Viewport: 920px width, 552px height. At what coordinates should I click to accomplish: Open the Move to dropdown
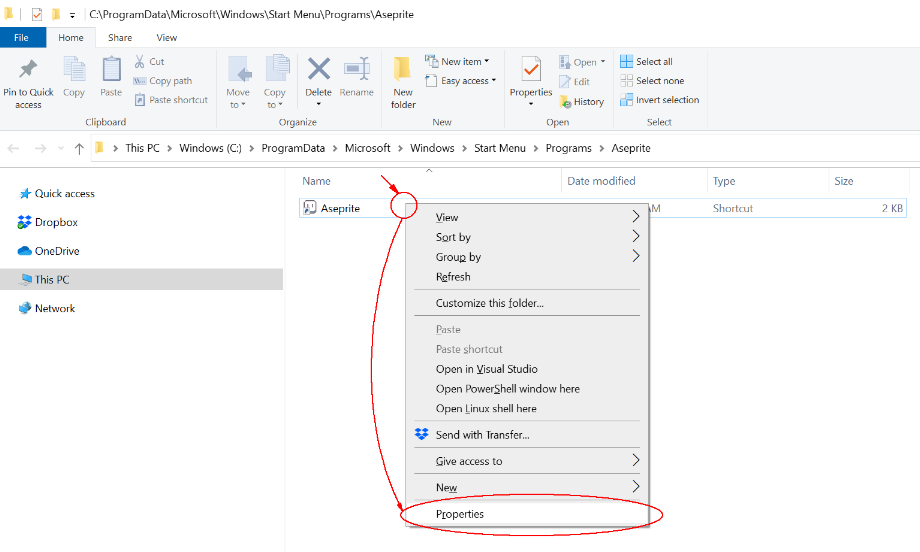(x=238, y=98)
